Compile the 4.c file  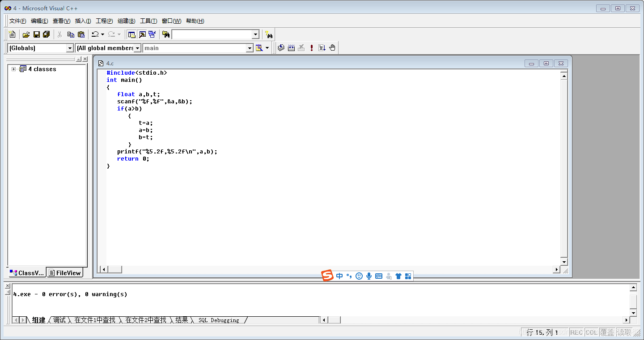point(281,48)
